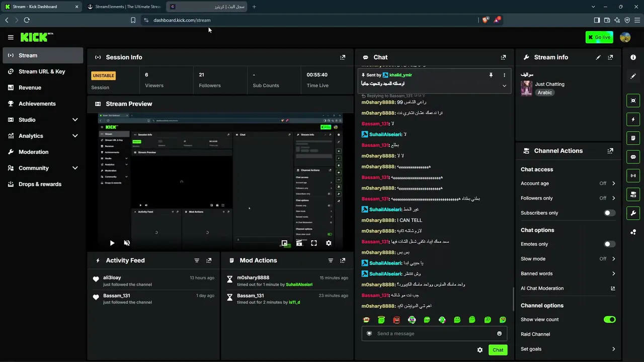Select Stream in the sidebar
This screenshot has height=362, width=644.
43,55
